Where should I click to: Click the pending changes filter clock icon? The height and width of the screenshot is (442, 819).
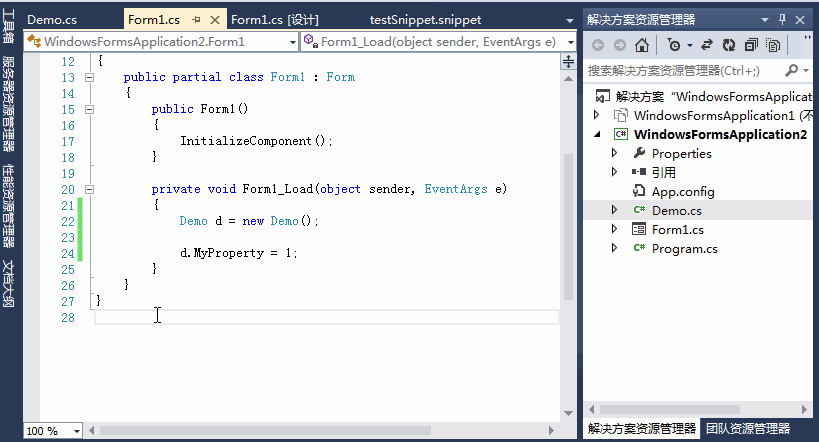673,45
